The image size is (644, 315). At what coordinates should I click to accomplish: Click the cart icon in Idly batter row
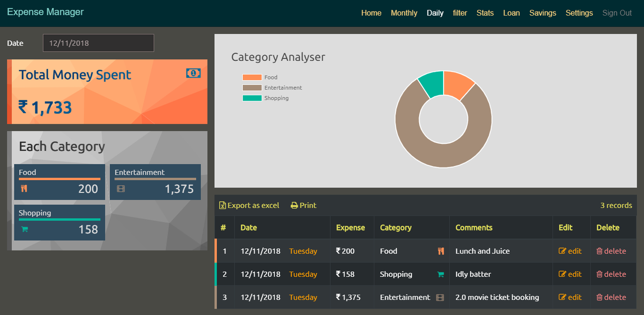(441, 274)
